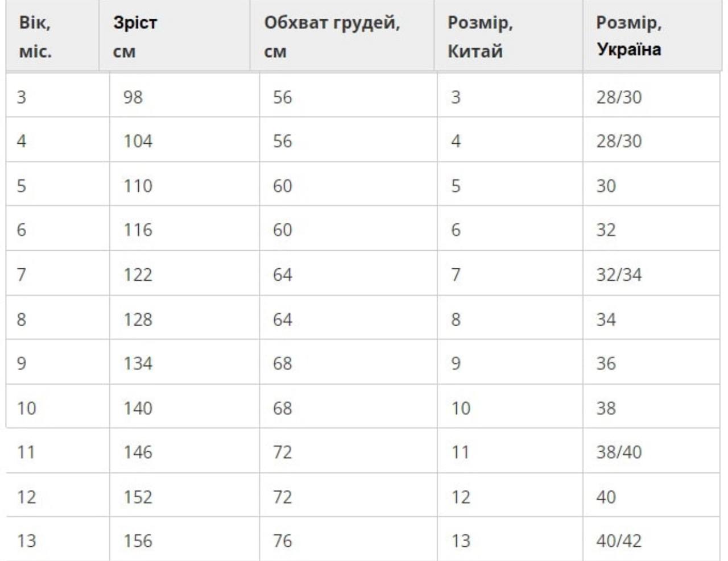Click the height cell showing 98

tap(133, 97)
